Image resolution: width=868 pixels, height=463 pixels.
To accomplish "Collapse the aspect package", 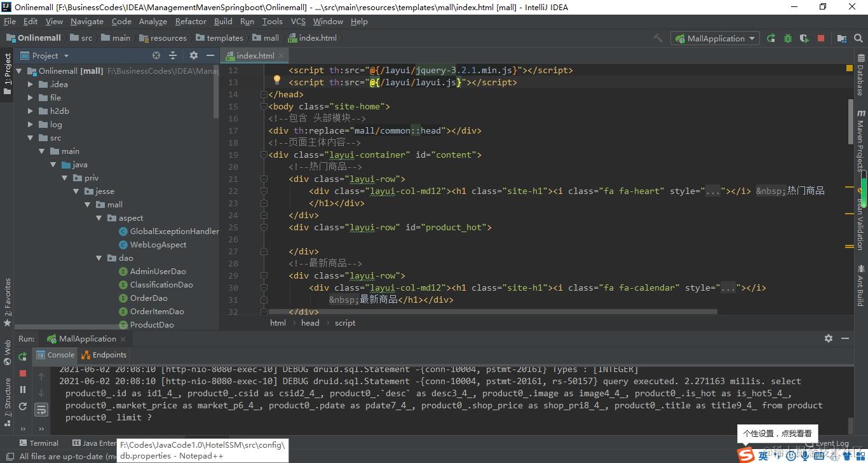I will (x=98, y=218).
